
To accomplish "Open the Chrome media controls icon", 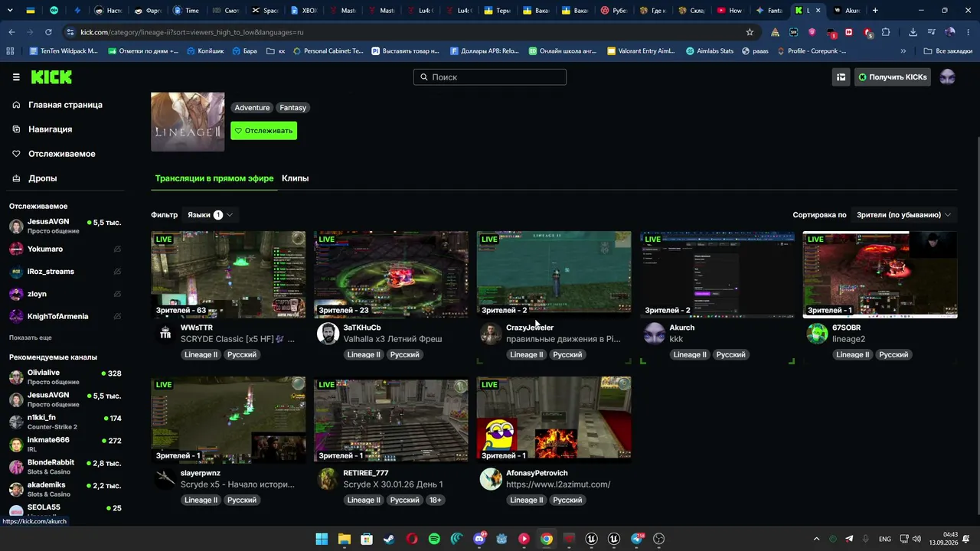I will 931,32.
